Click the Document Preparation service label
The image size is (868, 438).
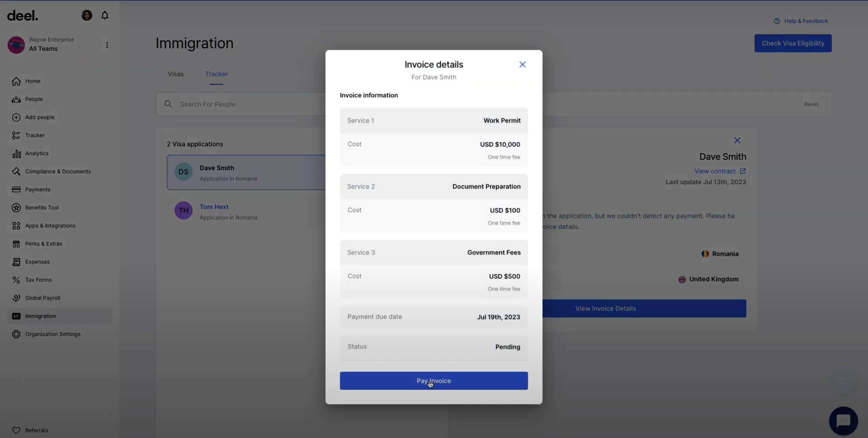pos(486,186)
